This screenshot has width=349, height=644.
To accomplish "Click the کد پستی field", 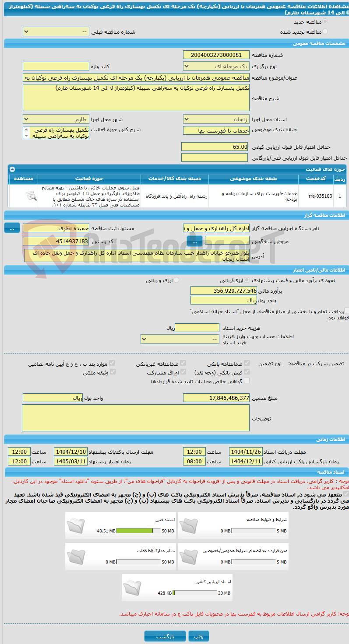I will 56,241.
